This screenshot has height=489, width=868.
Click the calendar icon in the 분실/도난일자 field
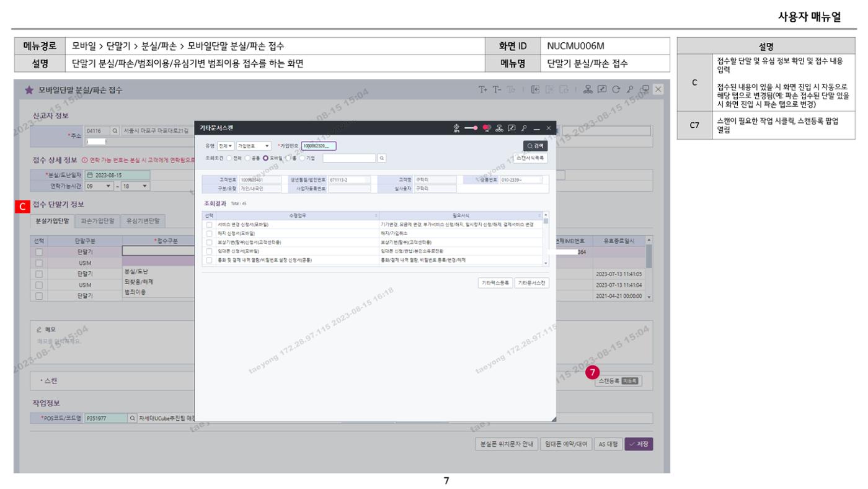[89, 175]
